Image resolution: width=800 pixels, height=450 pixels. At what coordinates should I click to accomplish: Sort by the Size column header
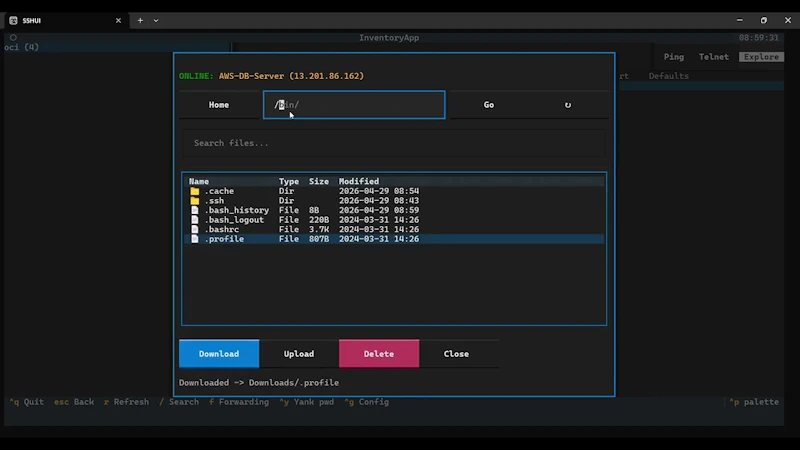(x=319, y=181)
